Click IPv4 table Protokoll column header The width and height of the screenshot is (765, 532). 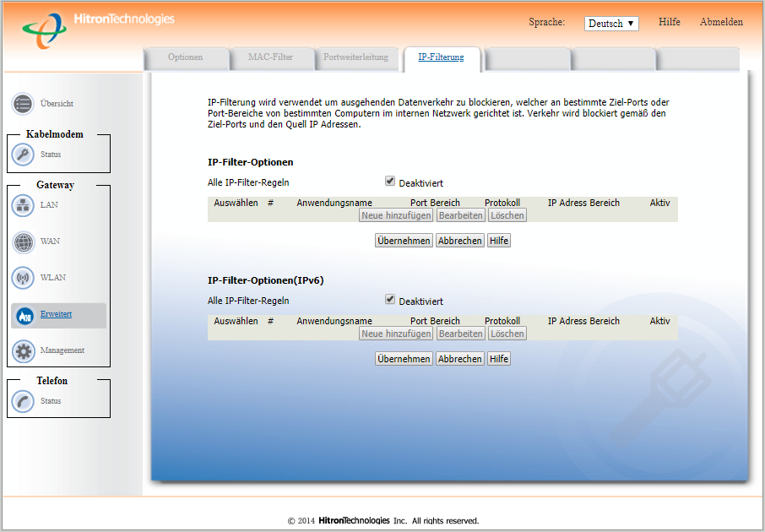tap(502, 203)
